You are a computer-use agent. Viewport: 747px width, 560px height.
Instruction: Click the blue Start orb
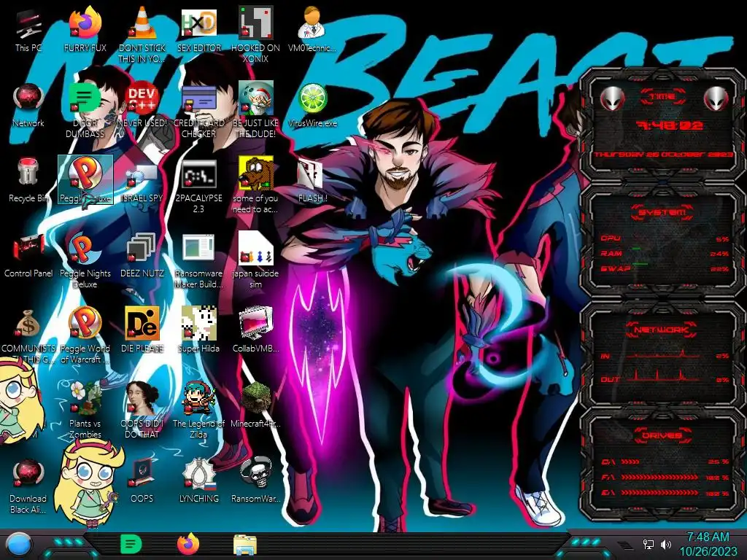tap(19, 545)
